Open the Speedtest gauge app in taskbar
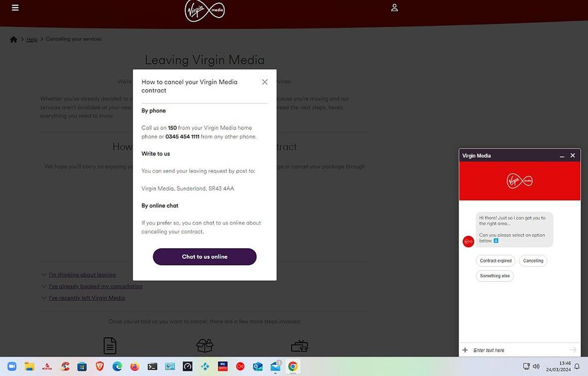 [187, 366]
